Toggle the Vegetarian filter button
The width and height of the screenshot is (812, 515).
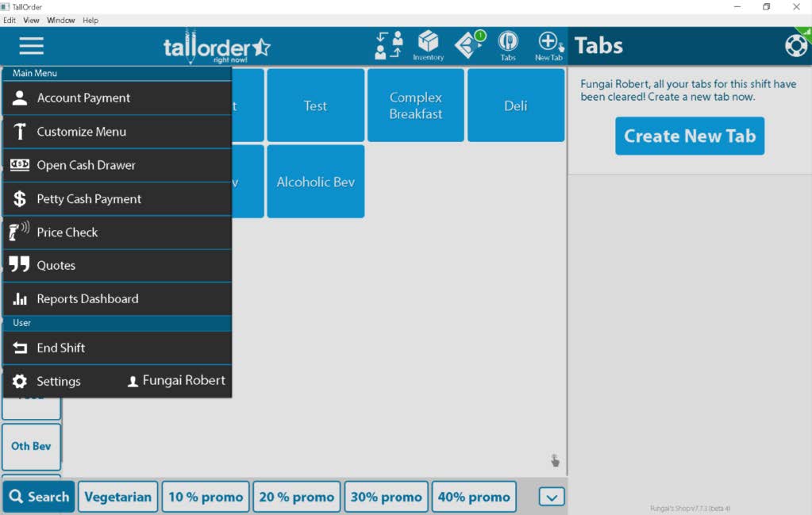pyautogui.click(x=118, y=497)
